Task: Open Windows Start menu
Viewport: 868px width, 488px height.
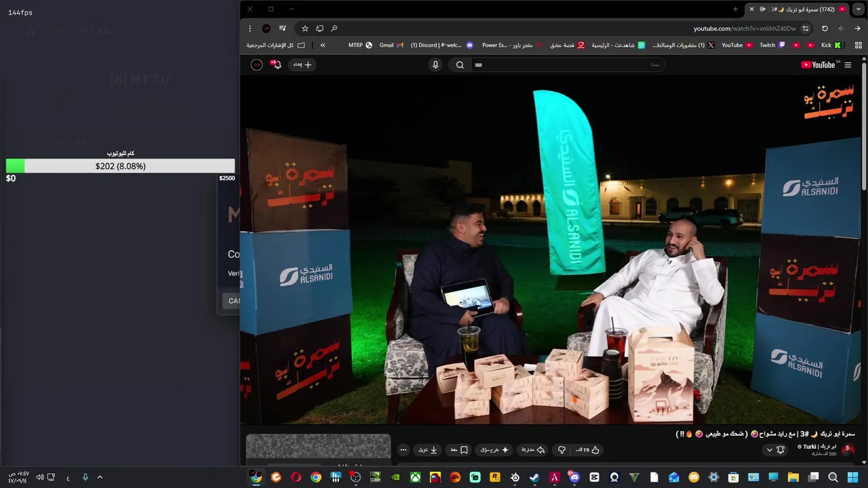Action: tap(852, 477)
